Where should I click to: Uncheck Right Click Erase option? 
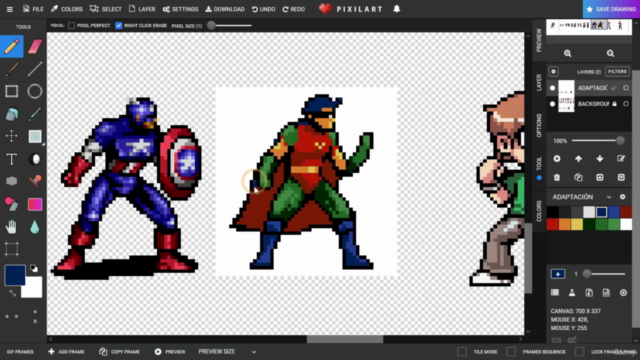(x=118, y=25)
